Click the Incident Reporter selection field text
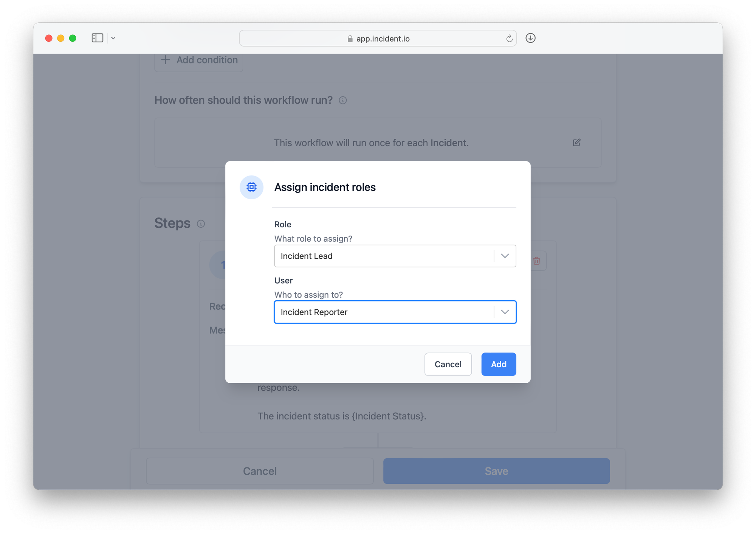The width and height of the screenshot is (756, 534). coord(314,312)
